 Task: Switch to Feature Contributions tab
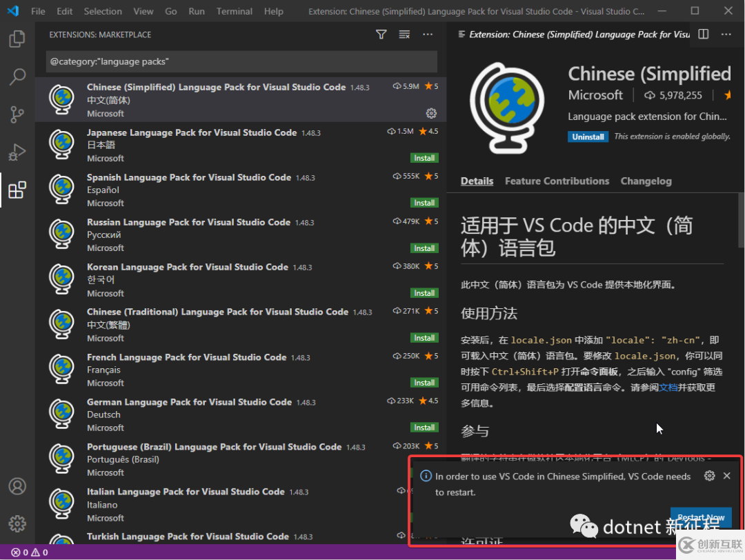[x=557, y=181]
